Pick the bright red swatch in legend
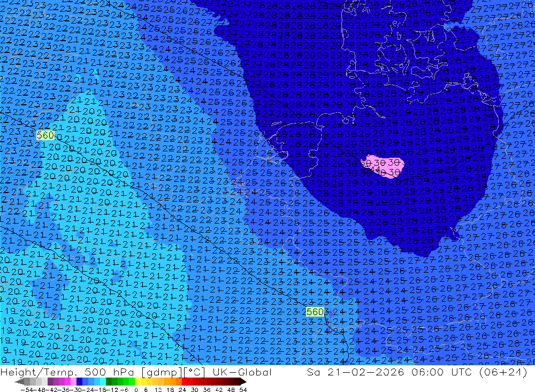535x392 pixels. tap(185, 382)
